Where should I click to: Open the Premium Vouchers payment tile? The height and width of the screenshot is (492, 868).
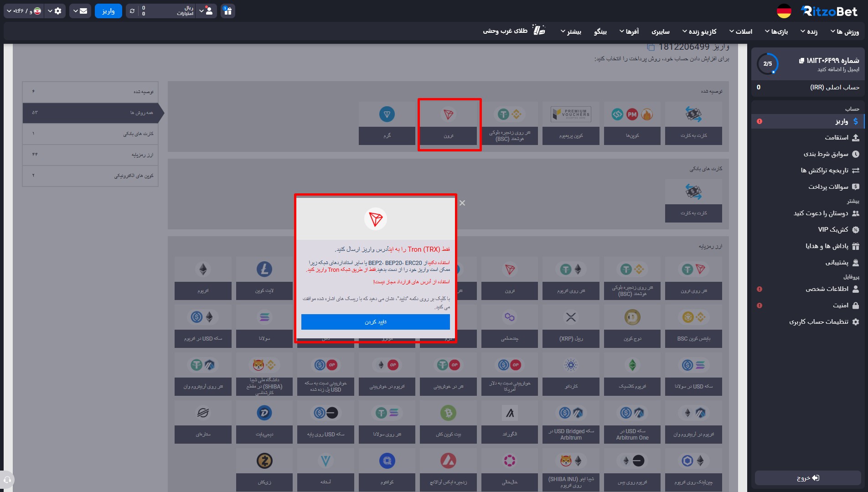[x=571, y=124]
